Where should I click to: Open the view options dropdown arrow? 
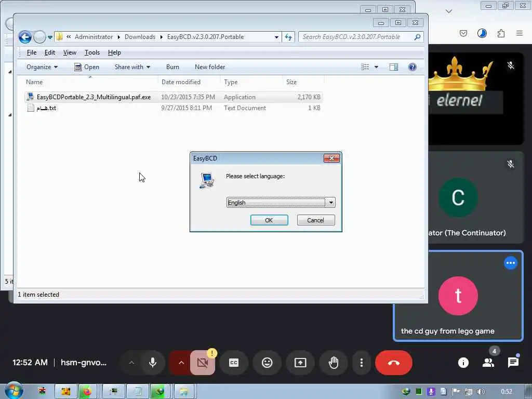(x=376, y=67)
